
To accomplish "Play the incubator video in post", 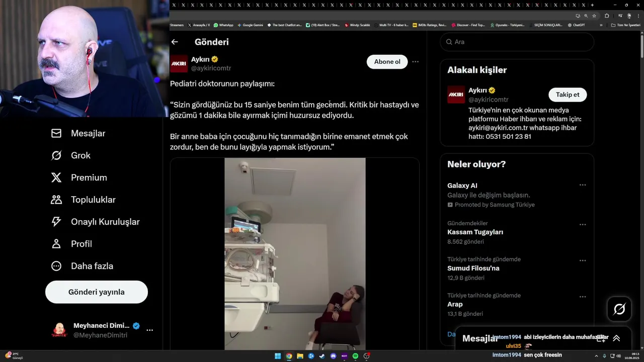I will click(295, 254).
